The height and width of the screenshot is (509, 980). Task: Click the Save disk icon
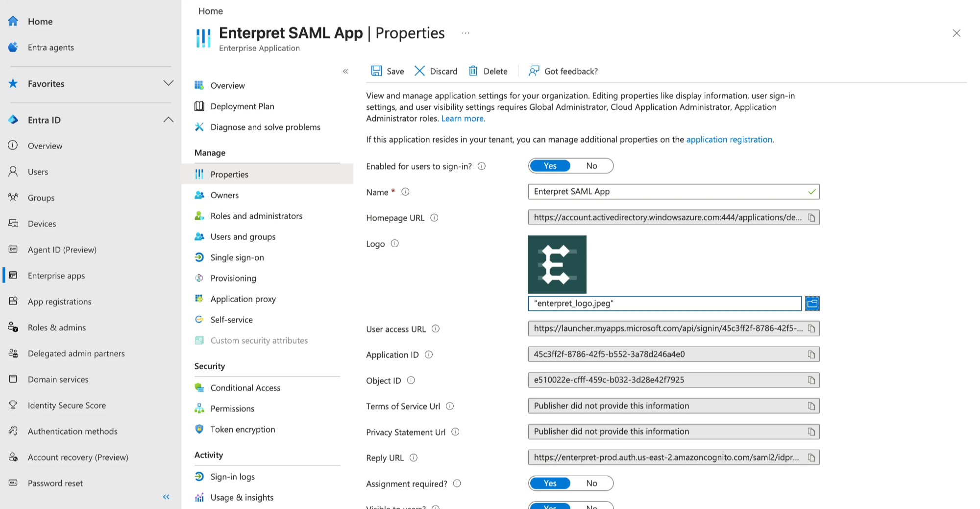click(376, 71)
